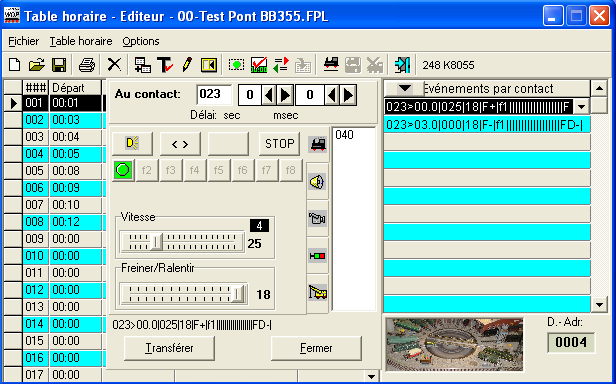
Task: Open a timetable file
Action: (x=37, y=65)
